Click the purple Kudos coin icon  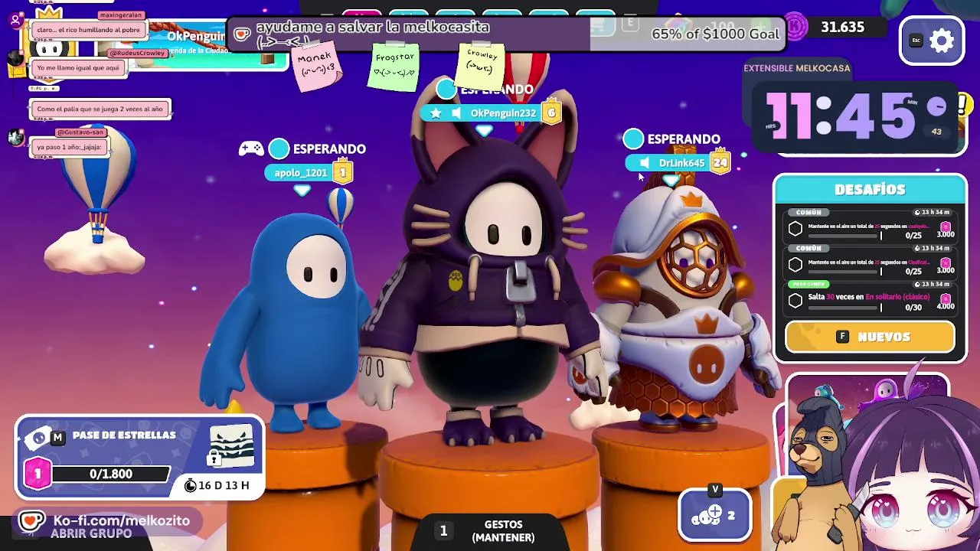point(795,28)
